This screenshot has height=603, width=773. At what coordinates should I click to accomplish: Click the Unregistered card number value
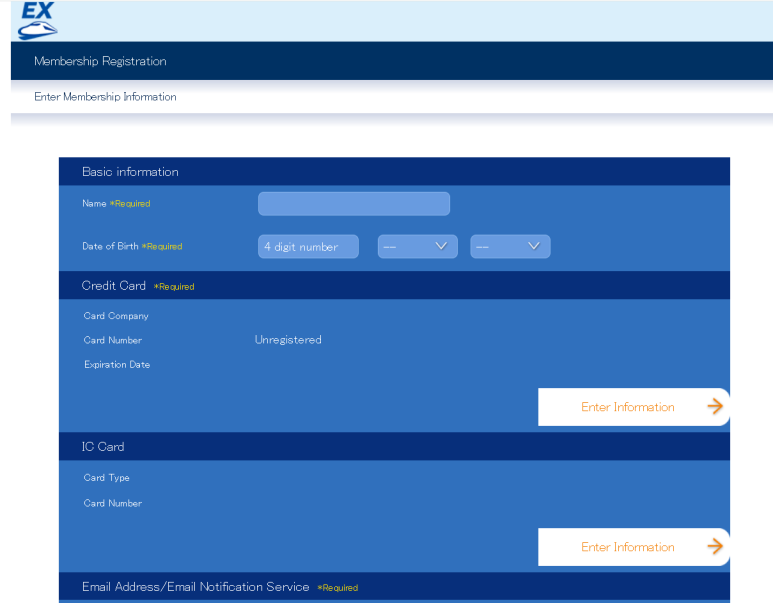(x=288, y=340)
